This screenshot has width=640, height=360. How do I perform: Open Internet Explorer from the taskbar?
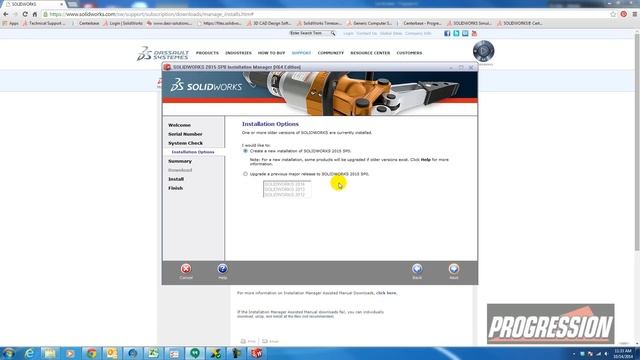coord(29,353)
